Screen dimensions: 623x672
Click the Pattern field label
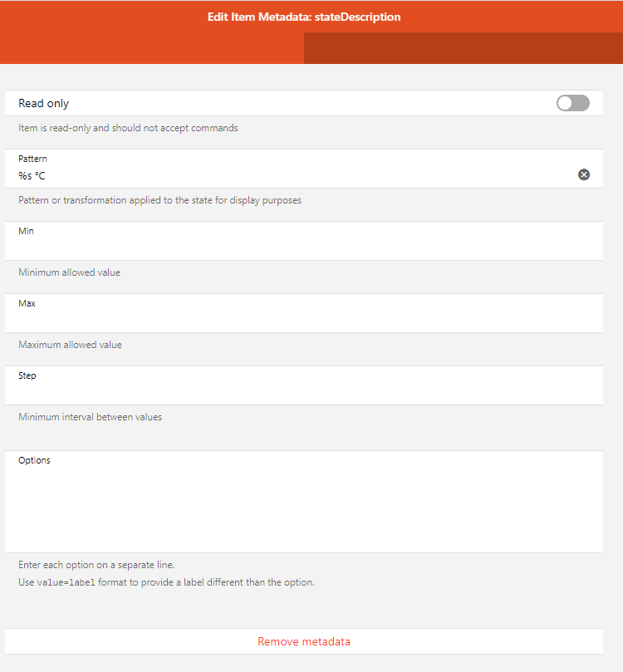[32, 158]
